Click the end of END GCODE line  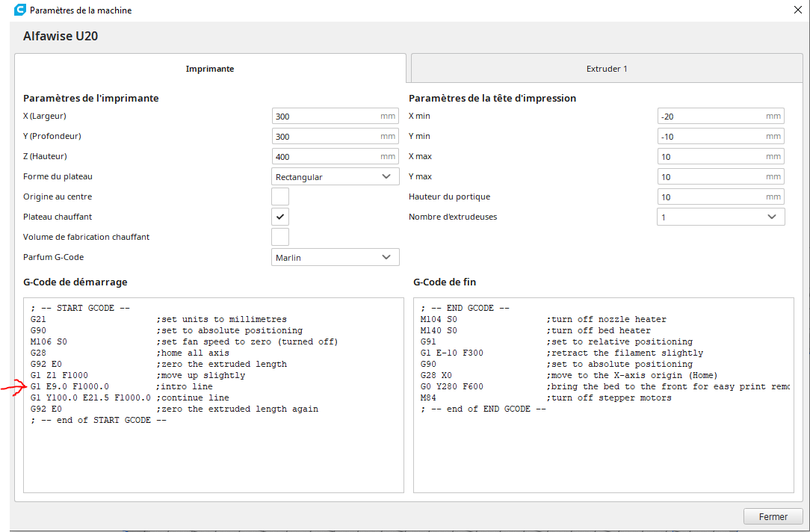coord(483,409)
